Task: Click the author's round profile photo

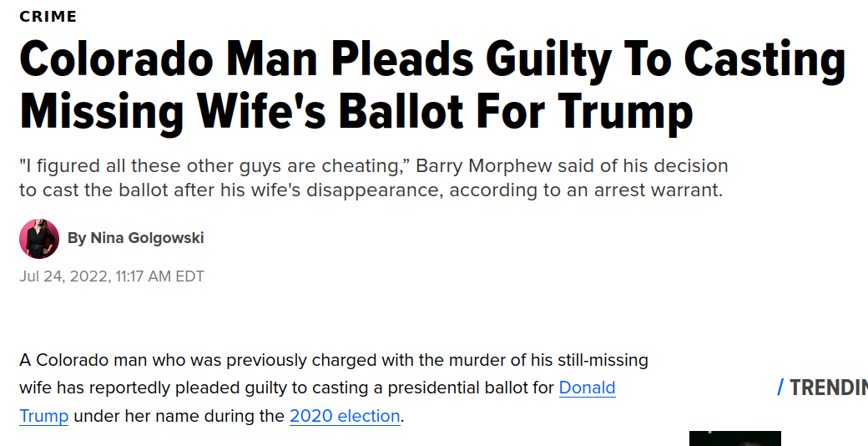Action: click(x=39, y=239)
